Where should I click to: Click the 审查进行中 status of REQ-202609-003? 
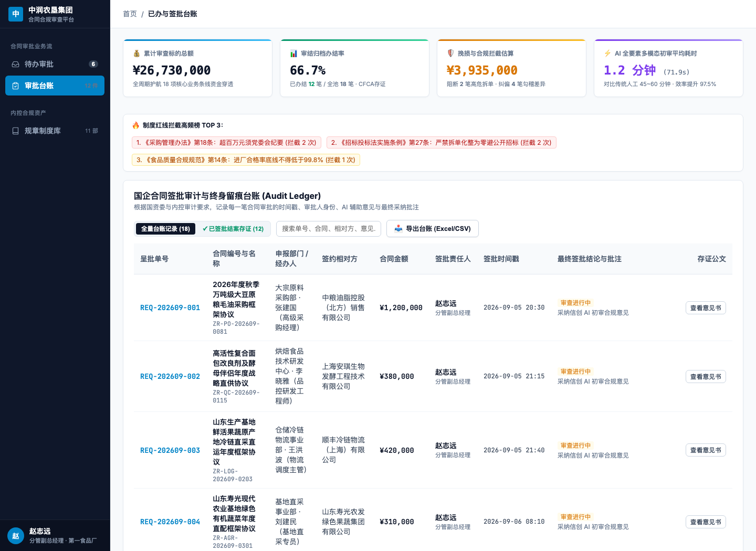(575, 446)
